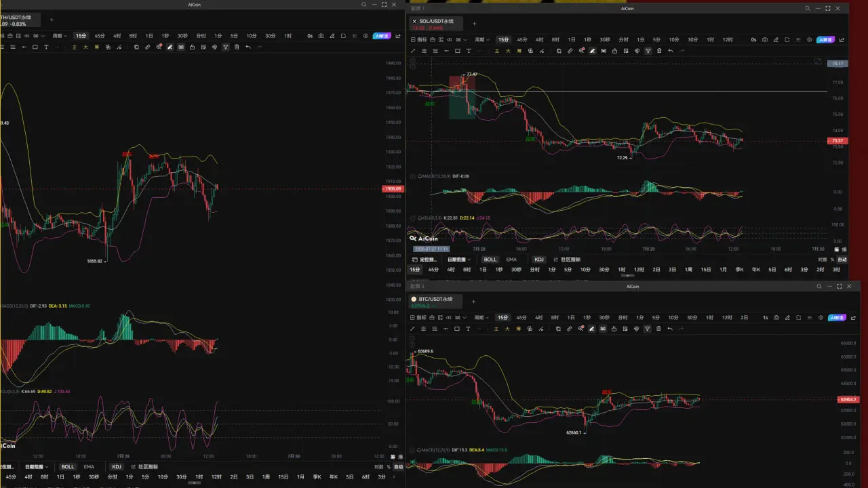868x488 pixels.
Task: Click AI解读 button in ETH window
Action: [x=380, y=35]
